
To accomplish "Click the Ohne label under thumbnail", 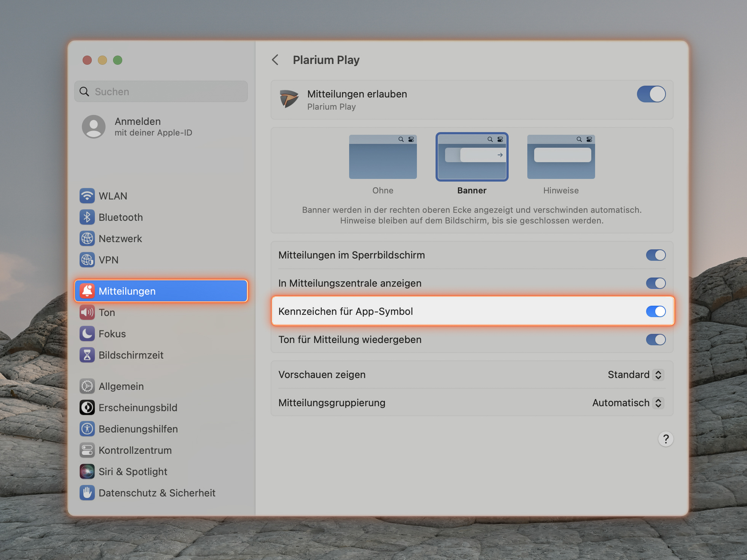I will [x=383, y=191].
